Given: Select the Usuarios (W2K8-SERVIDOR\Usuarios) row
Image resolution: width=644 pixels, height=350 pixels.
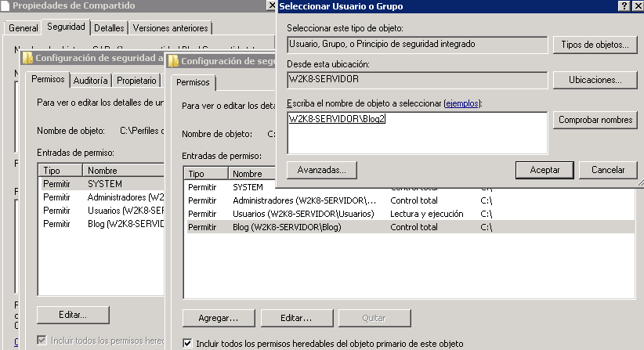Looking at the screenshot, I should (411, 214).
